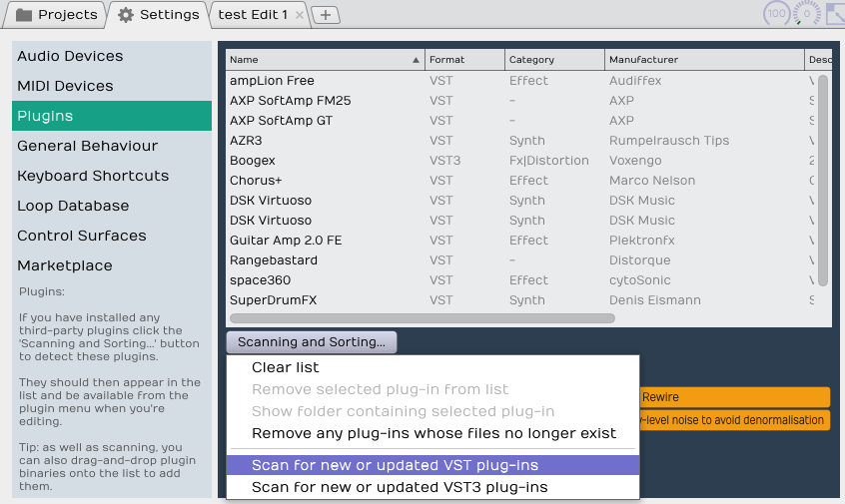Go to Keyboard Shortcuts settings
Viewport: 845px width, 504px height.
coord(93,176)
